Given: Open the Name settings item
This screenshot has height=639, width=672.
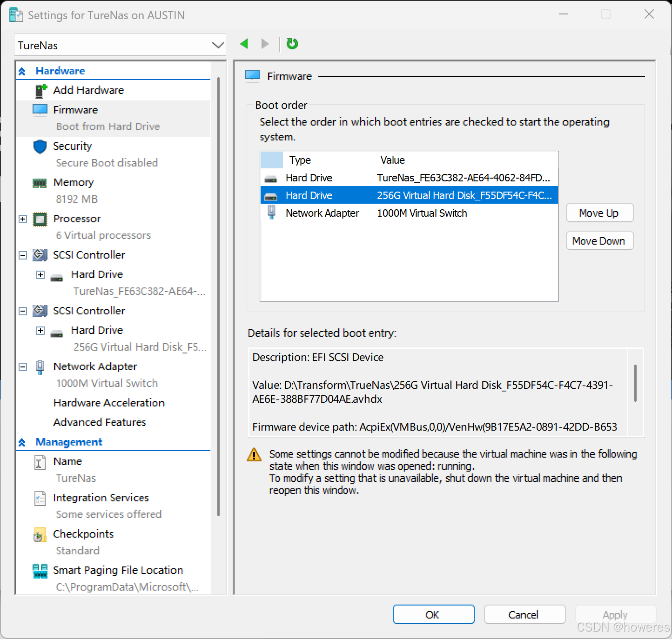Looking at the screenshot, I should [67, 461].
